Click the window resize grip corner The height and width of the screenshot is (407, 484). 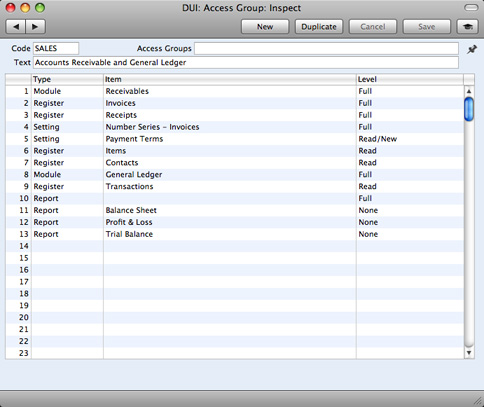478,401
